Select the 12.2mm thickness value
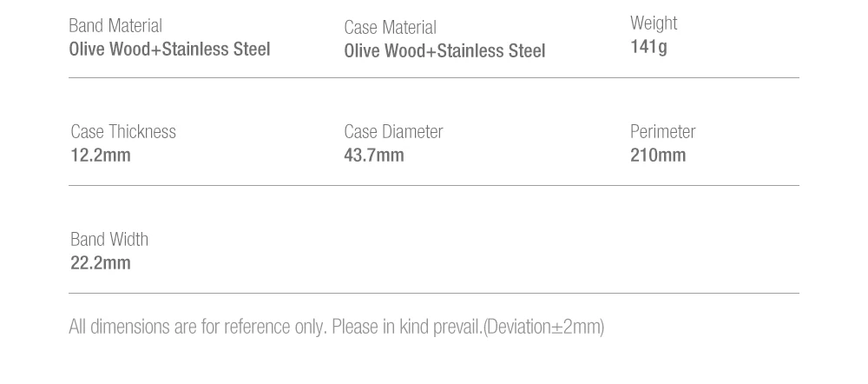This screenshot has width=868, height=384. point(101,156)
